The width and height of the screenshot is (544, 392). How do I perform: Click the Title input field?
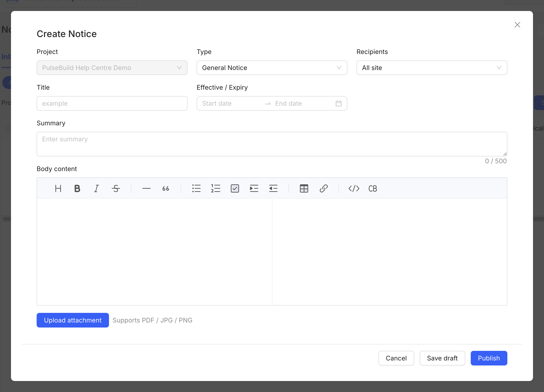point(112,104)
